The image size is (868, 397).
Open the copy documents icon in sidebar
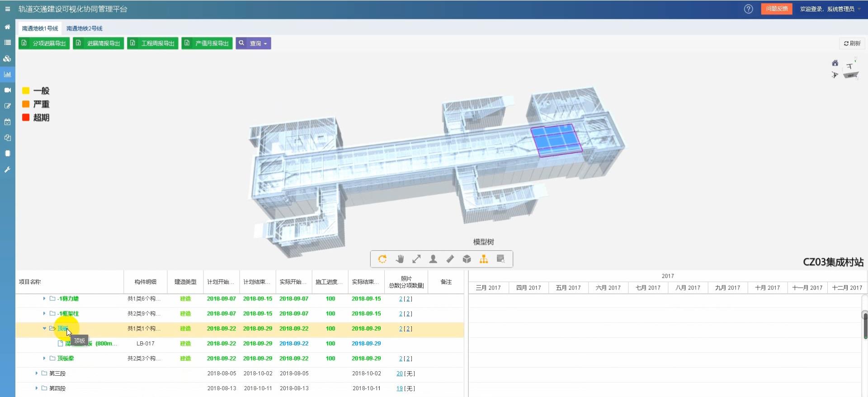click(x=7, y=137)
